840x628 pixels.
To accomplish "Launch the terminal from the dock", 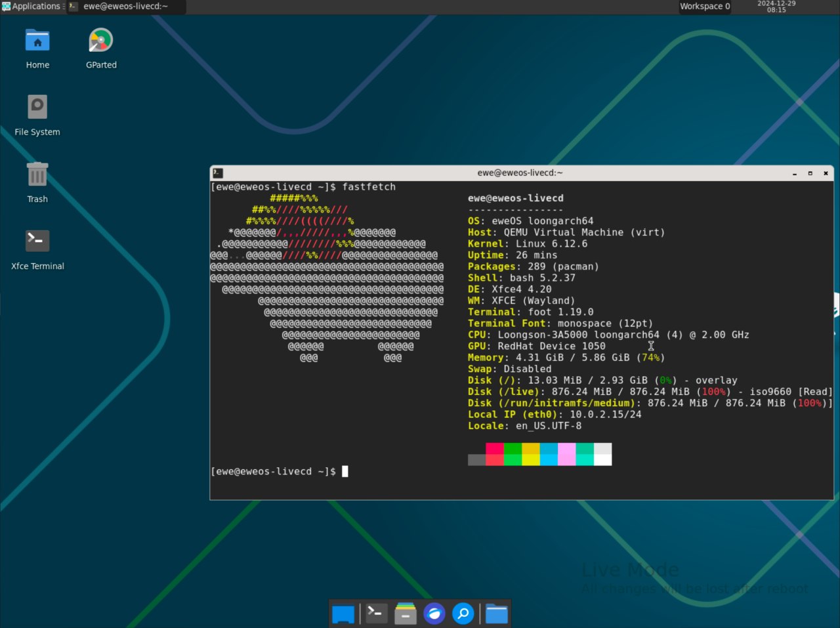I will point(375,614).
